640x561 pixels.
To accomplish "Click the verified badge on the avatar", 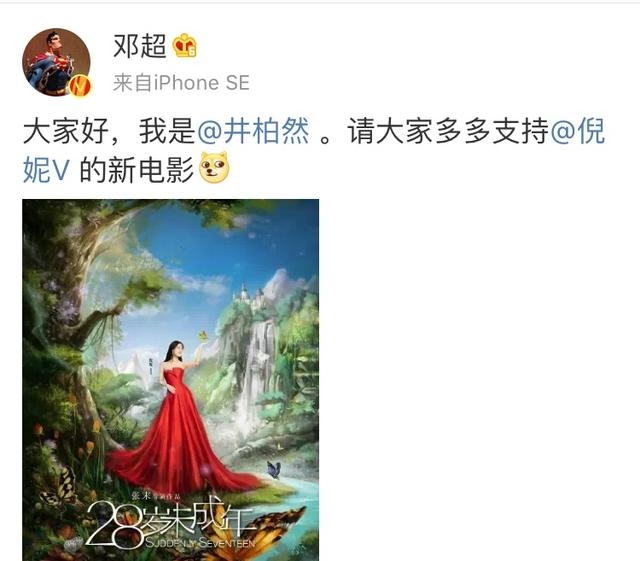I will click(80, 86).
